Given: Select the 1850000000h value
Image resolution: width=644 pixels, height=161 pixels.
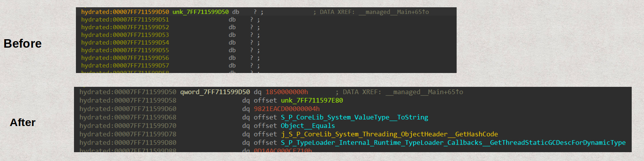Looking at the screenshot, I should tap(286, 92).
